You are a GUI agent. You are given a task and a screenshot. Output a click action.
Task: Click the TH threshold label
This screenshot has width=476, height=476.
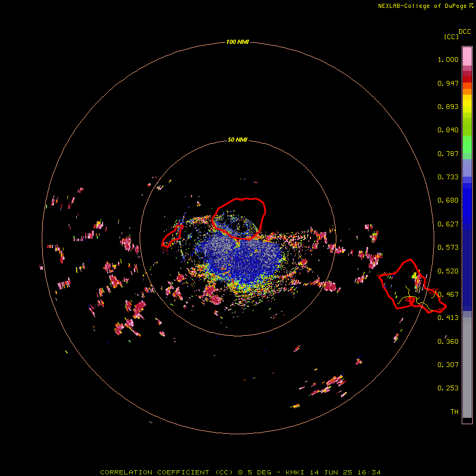click(454, 412)
